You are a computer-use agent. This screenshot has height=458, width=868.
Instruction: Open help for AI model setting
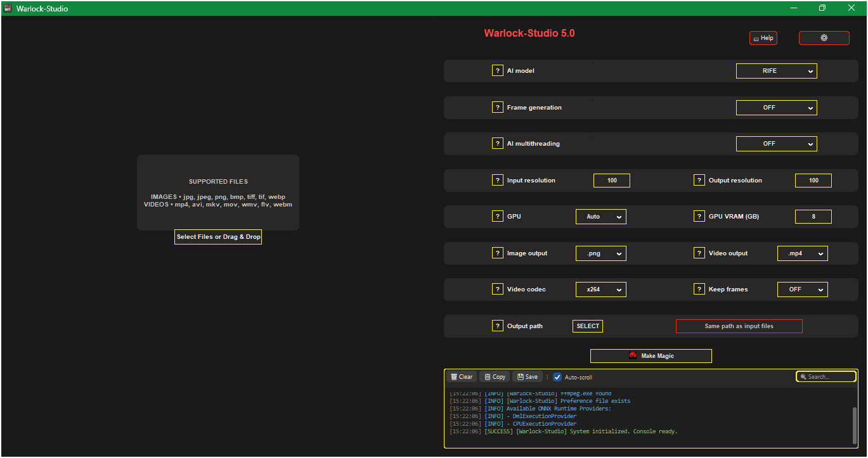pyautogui.click(x=498, y=70)
